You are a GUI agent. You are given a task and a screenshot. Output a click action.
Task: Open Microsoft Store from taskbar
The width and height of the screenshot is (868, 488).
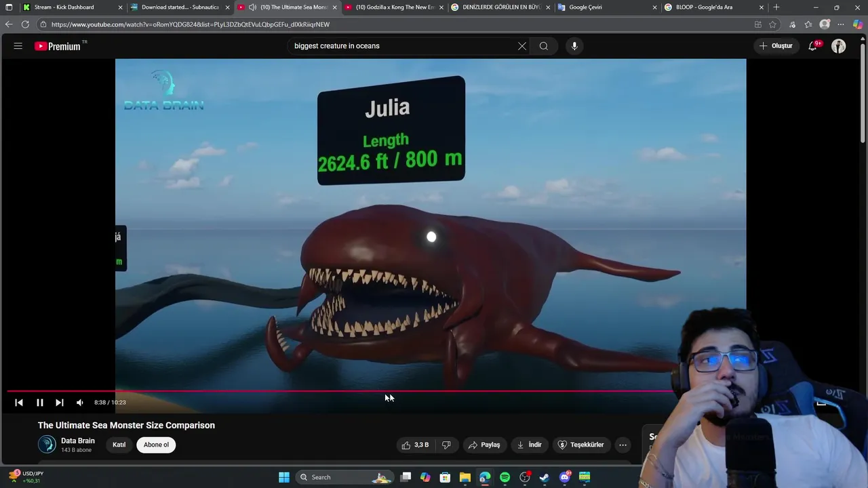click(x=445, y=477)
